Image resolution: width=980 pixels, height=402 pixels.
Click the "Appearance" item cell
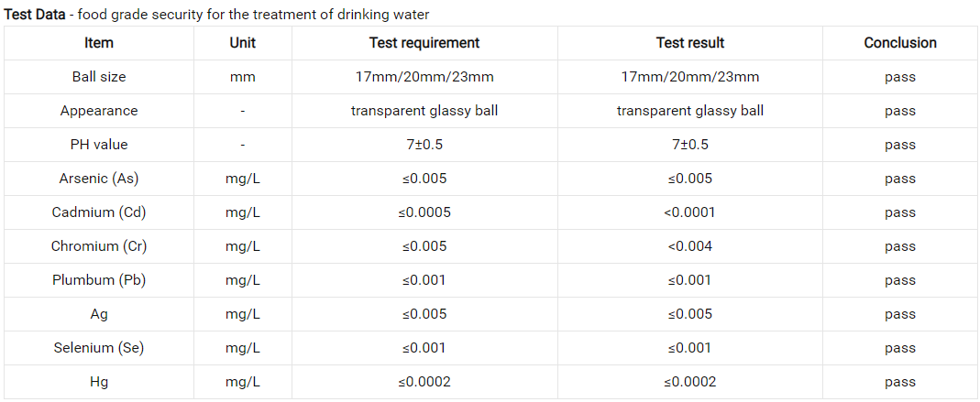point(99,111)
